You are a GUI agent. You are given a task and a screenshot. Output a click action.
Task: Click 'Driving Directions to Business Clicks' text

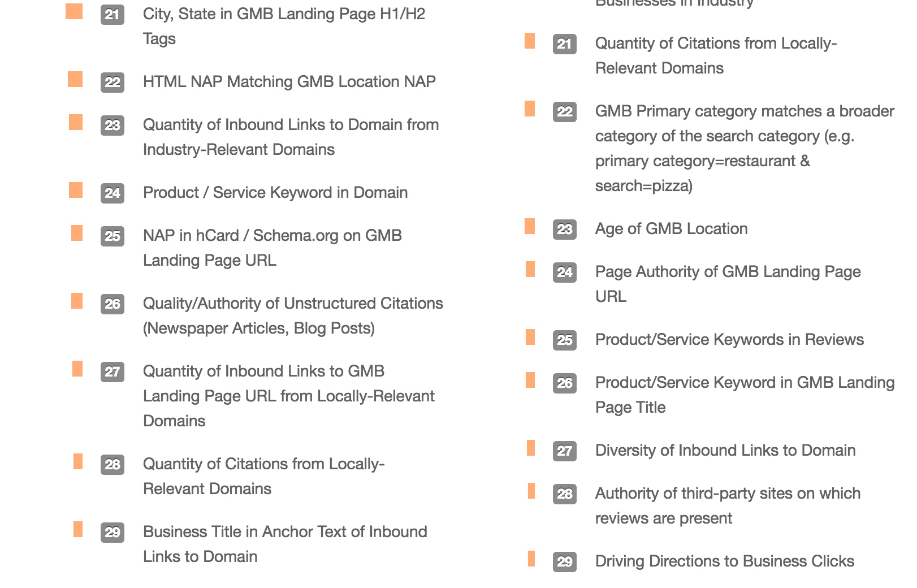click(x=724, y=561)
